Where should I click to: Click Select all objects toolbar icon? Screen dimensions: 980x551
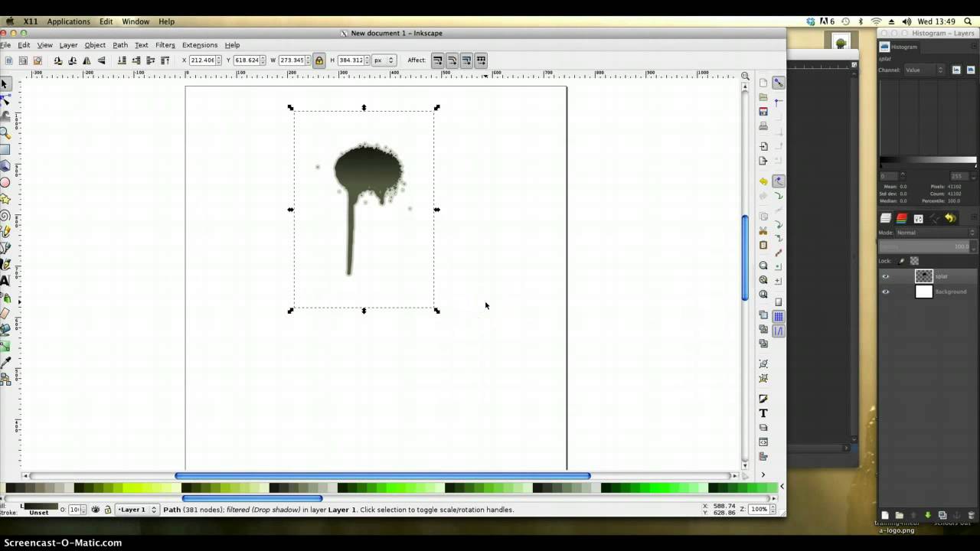(8, 60)
